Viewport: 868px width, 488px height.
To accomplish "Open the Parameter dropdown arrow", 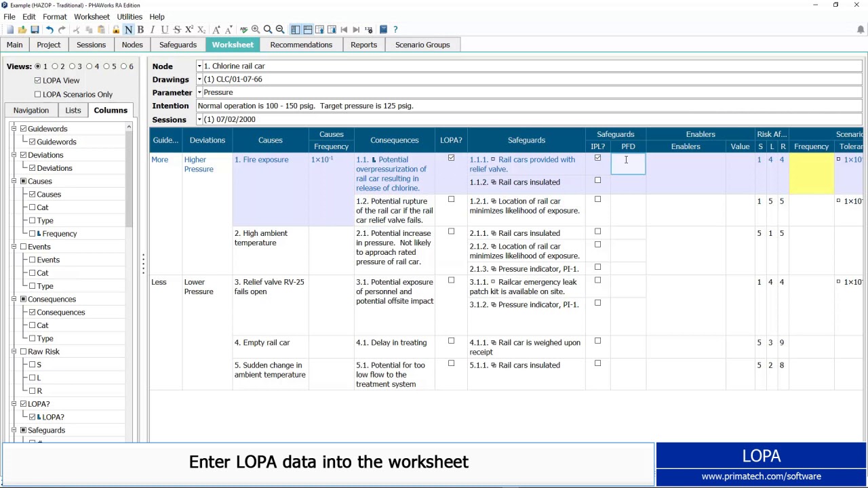I will (x=199, y=92).
